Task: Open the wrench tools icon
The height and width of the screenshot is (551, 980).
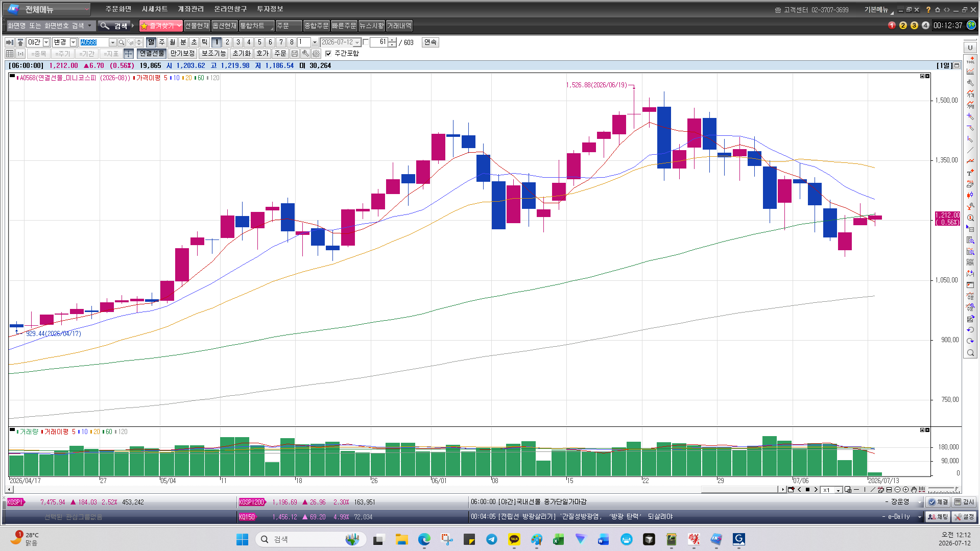Action: 305,54
